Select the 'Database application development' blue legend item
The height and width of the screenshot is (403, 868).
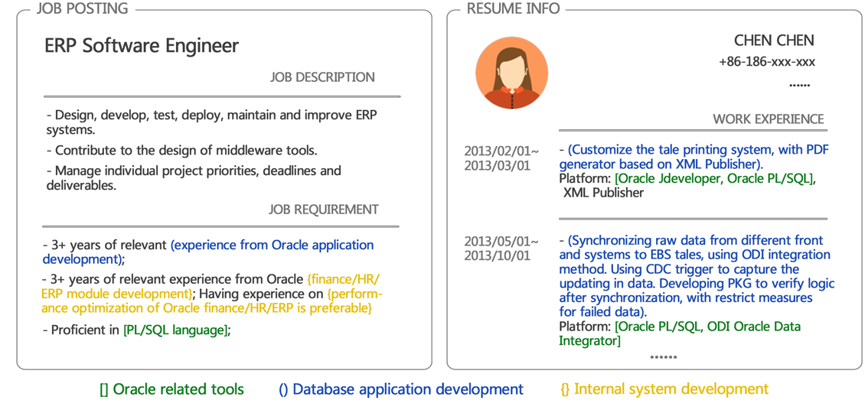click(401, 389)
